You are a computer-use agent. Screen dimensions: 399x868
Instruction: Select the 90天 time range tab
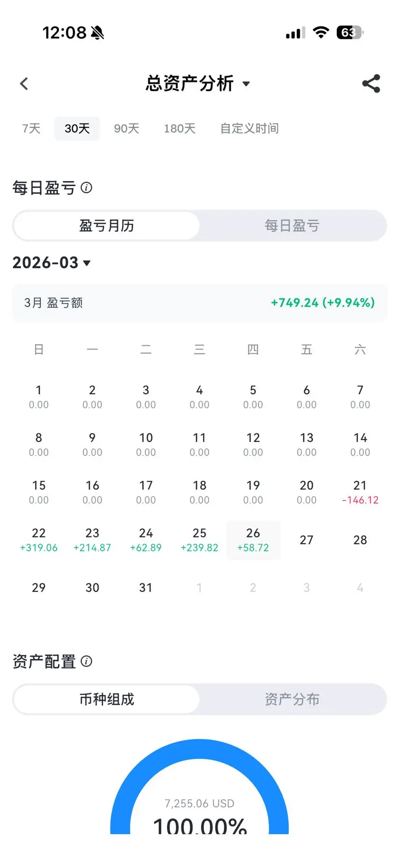(126, 129)
